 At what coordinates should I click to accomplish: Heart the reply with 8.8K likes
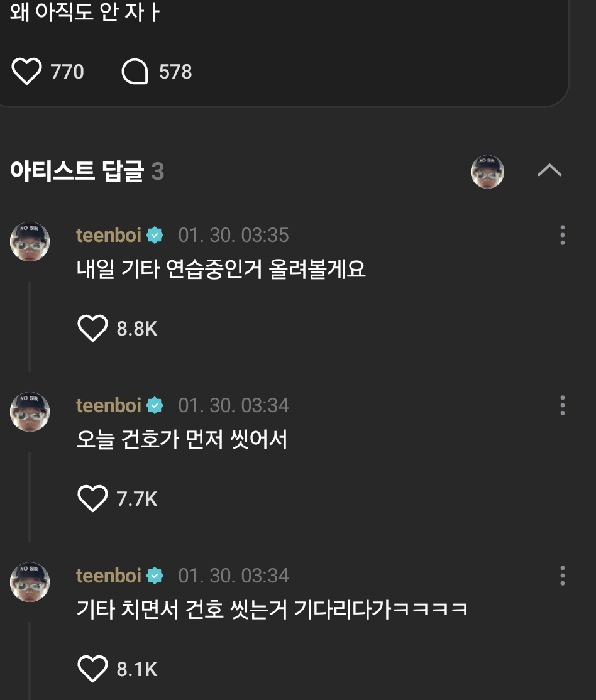pos(92,328)
